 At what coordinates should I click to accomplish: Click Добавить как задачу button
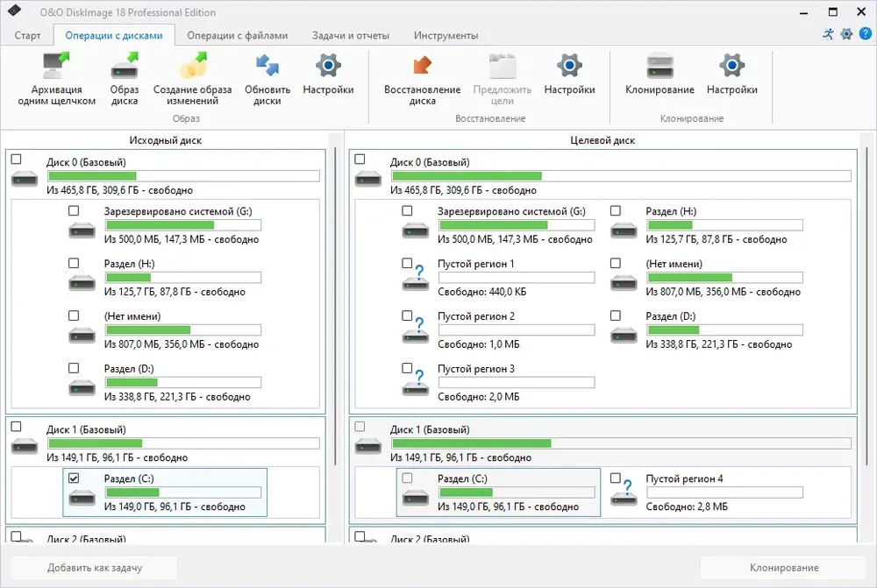coord(95,567)
